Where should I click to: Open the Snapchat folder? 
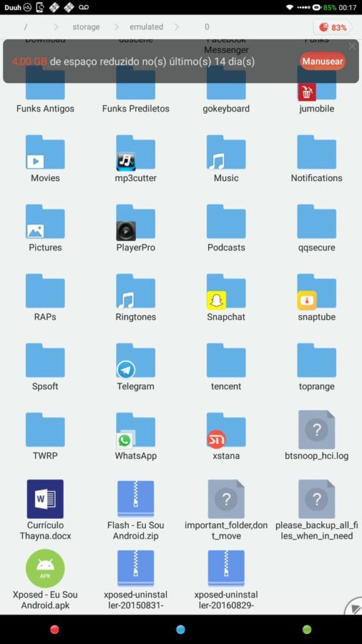[x=226, y=299]
